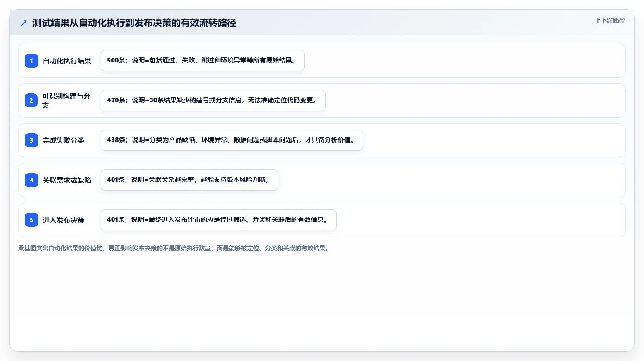Click the 完成失败分类 label
The height and width of the screenshot is (361, 644).
(x=63, y=140)
